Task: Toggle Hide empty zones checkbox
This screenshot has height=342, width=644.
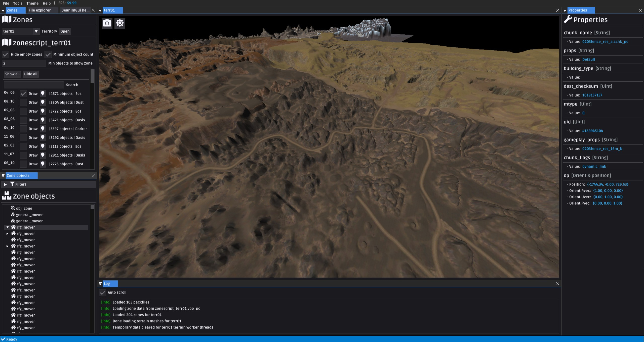Action: coord(6,55)
